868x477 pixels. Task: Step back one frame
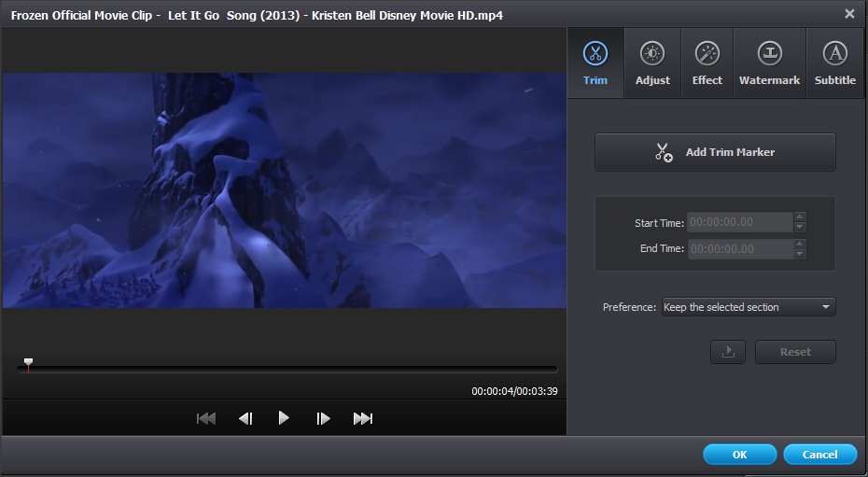[245, 418]
